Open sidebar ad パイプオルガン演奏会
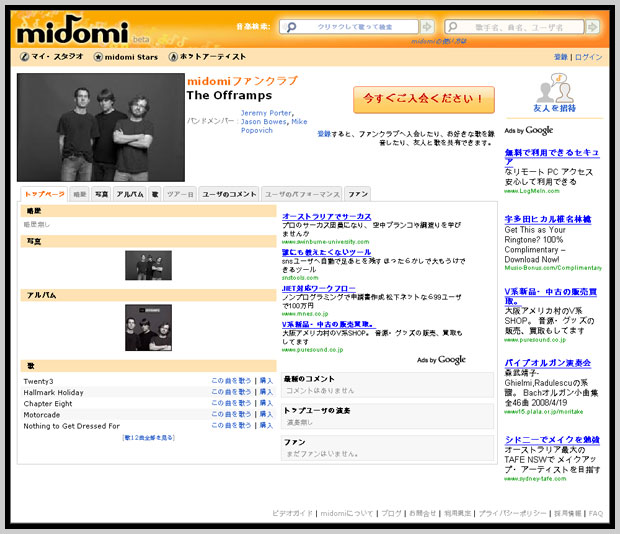Screen dimensions: 620x534 pyautogui.click(x=548, y=363)
